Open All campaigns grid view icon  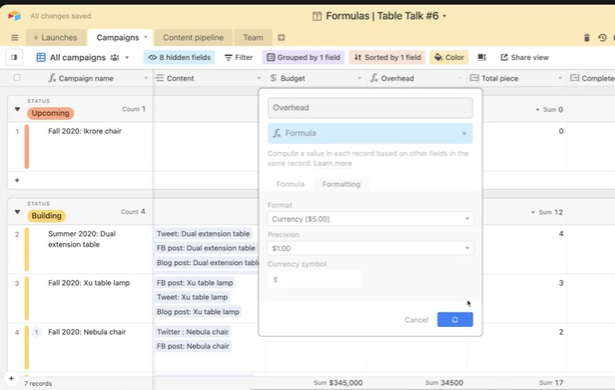(41, 57)
